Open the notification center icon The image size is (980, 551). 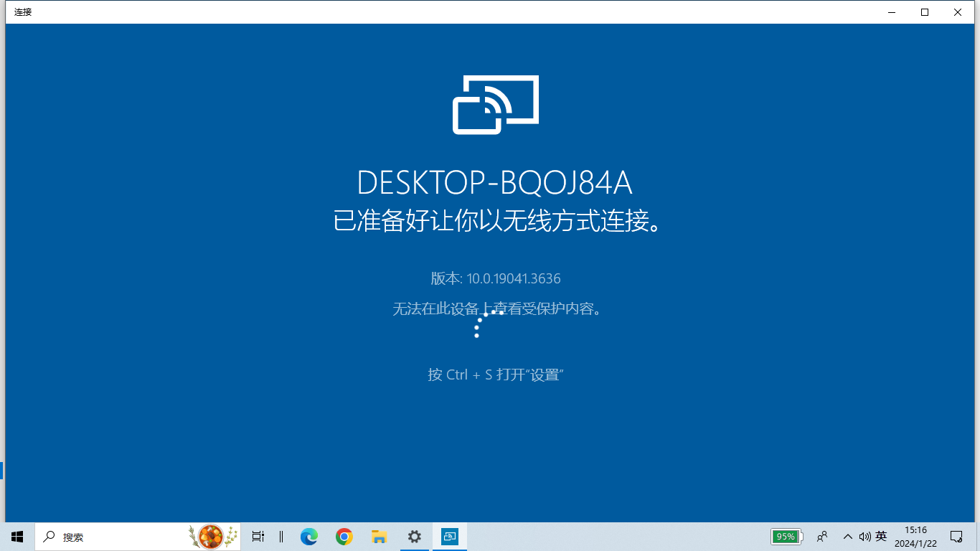point(956,537)
